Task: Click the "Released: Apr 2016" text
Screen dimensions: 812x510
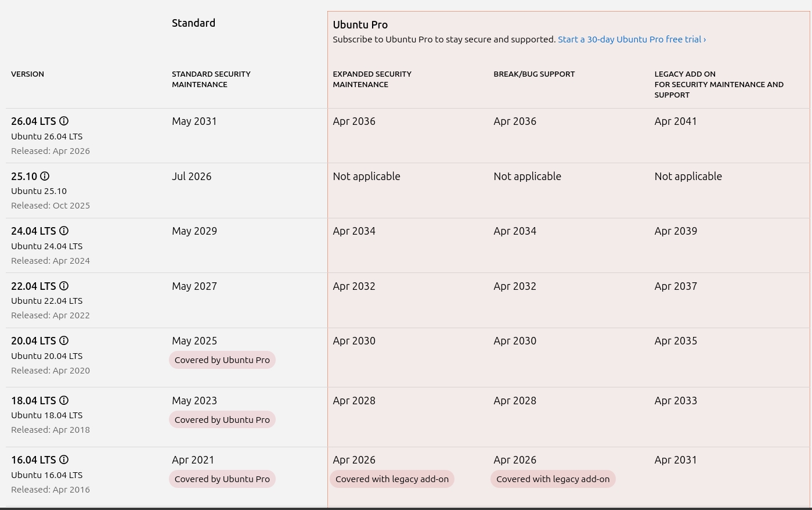Action: tap(50, 490)
